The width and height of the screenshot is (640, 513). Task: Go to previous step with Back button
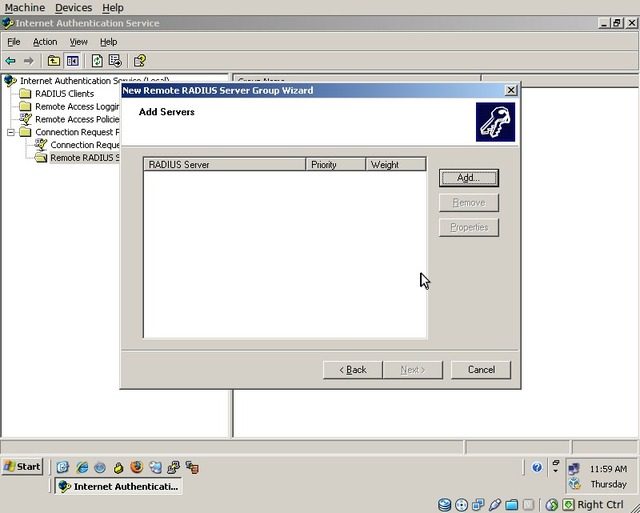click(353, 370)
